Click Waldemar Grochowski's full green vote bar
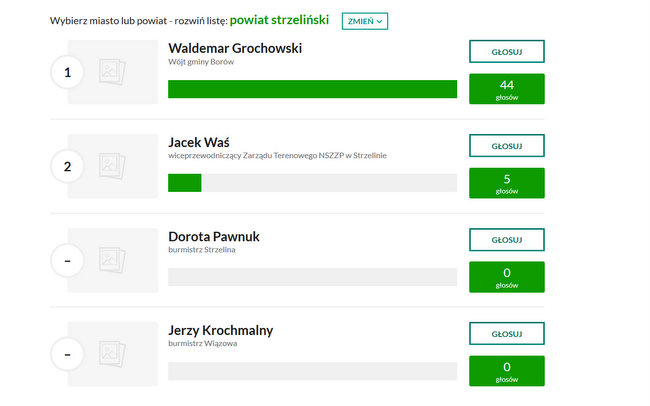Viewport: 650px width, 406px height. [x=313, y=89]
